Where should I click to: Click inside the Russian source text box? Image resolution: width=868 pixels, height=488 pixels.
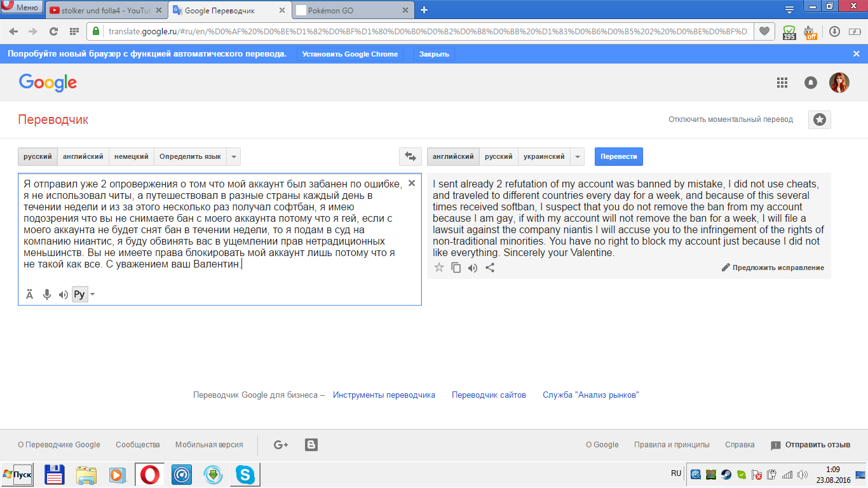220,238
